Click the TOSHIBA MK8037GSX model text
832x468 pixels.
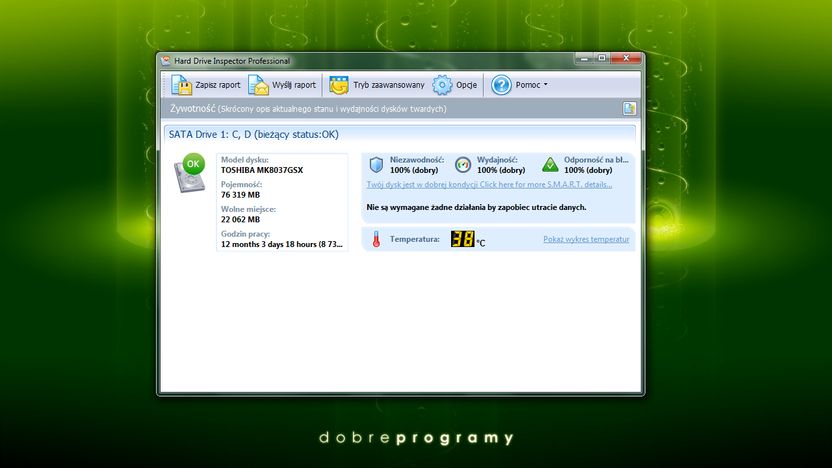(x=262, y=170)
